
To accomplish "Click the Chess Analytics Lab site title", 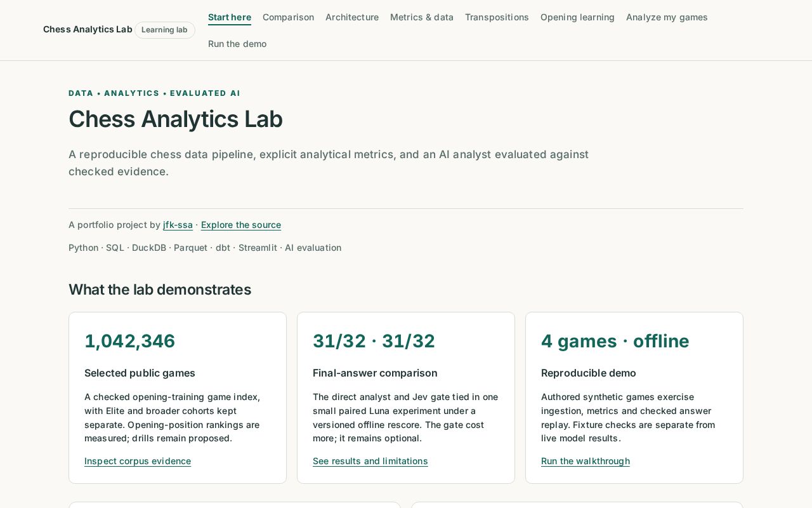I will click(88, 29).
